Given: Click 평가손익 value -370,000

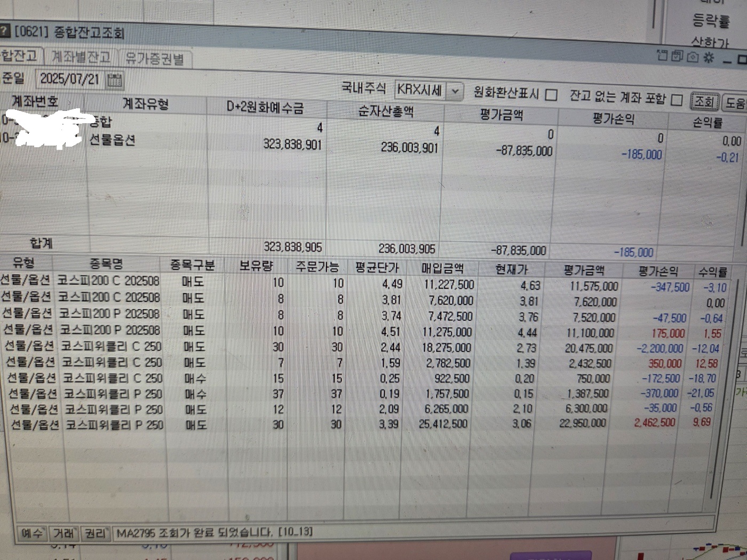Looking at the screenshot, I should tap(659, 394).
